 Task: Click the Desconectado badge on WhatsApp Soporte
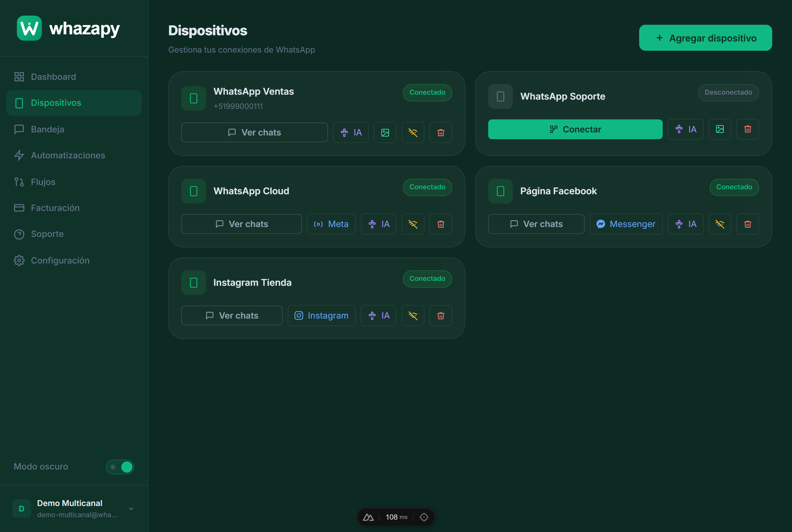pos(728,92)
